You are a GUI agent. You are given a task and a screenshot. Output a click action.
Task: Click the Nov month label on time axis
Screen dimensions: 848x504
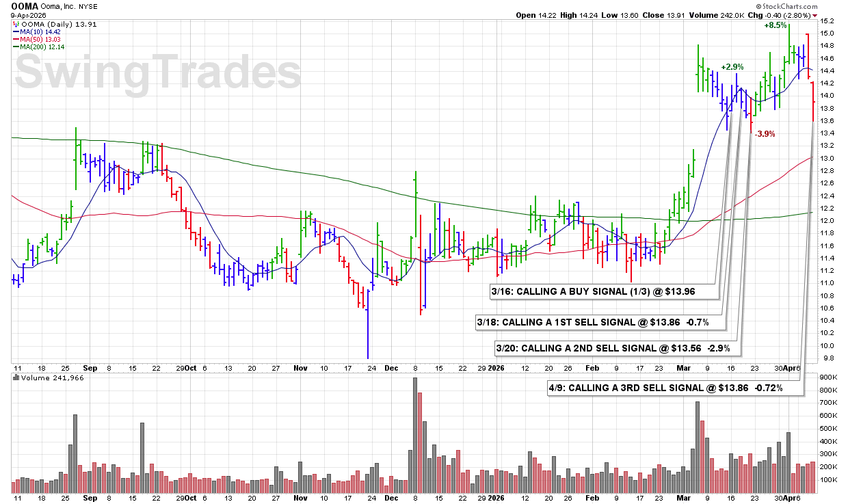[300, 367]
